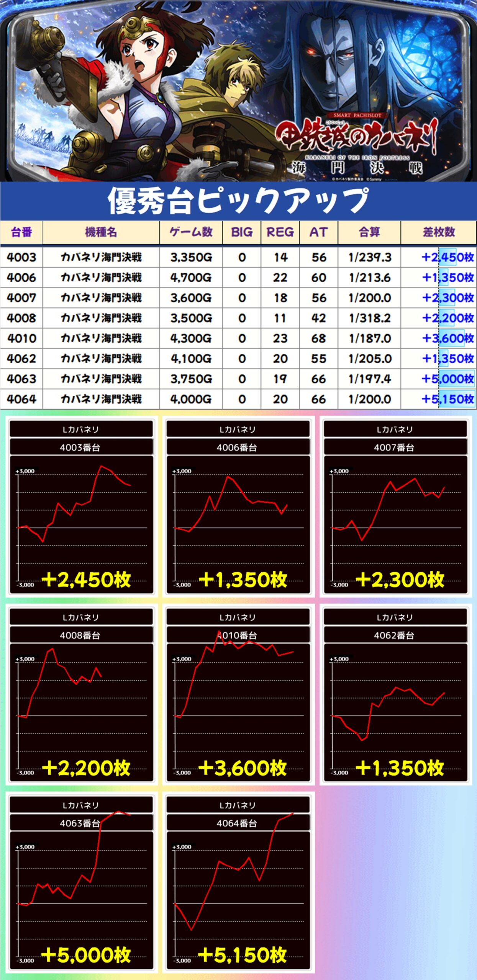Open the 4006番台 slump graph

[238, 506]
